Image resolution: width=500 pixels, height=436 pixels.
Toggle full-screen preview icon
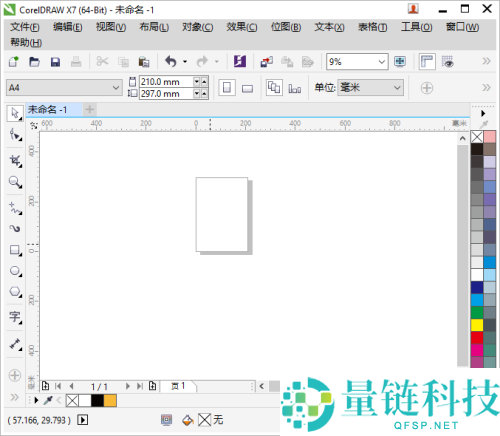pyautogui.click(x=400, y=62)
